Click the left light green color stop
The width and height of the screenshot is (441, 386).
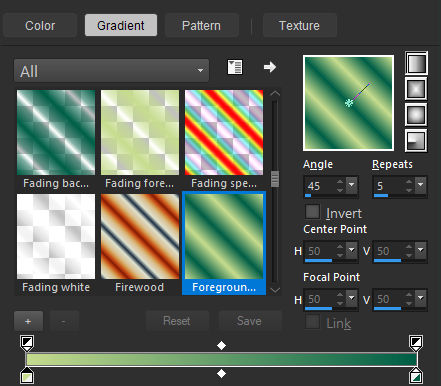coord(27,375)
